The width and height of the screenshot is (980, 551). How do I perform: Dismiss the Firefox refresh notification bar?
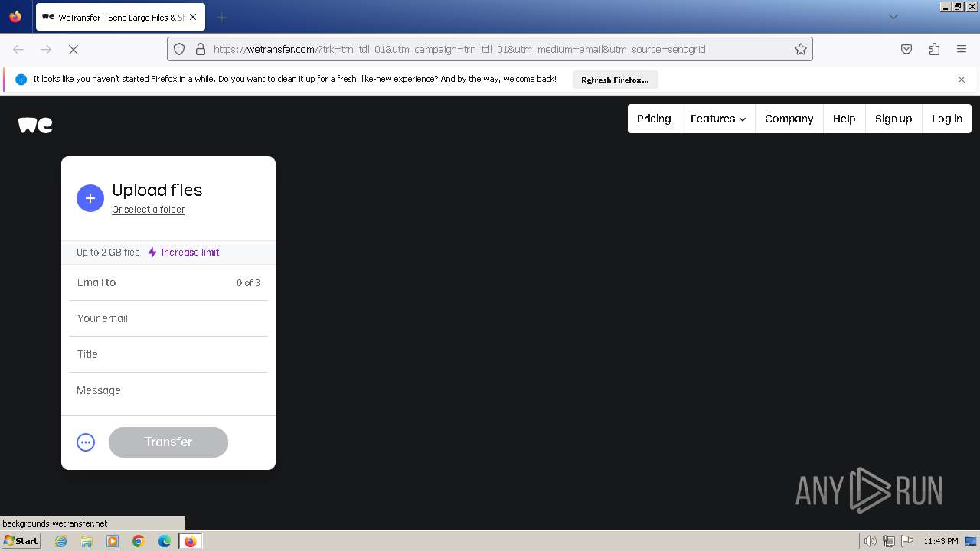tap(962, 80)
